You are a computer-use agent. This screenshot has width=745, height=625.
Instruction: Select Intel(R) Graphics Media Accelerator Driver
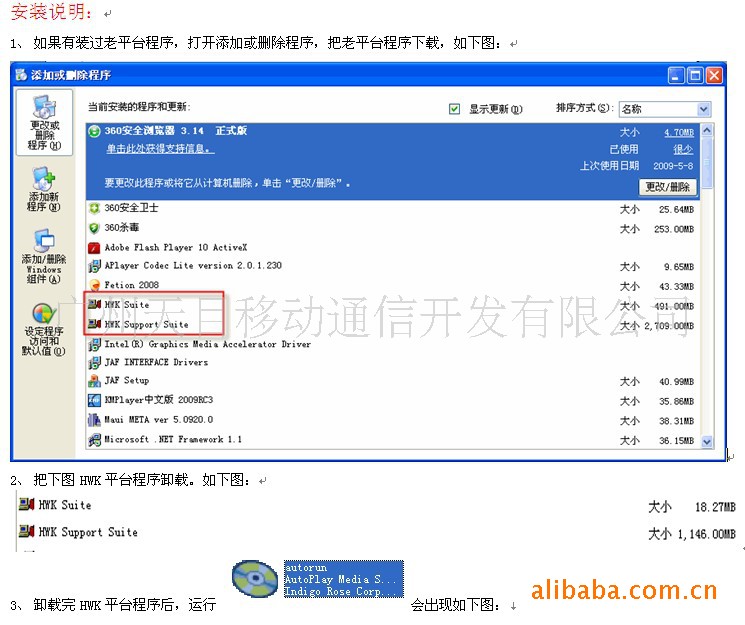[208, 344]
